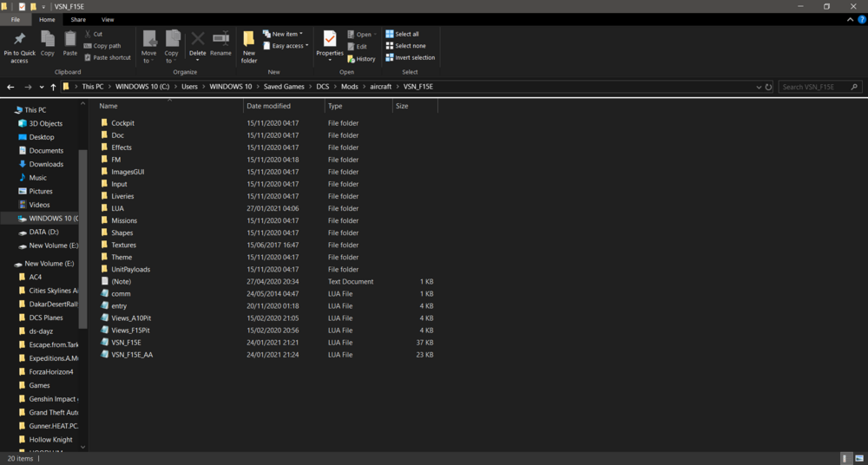Image resolution: width=868 pixels, height=465 pixels.
Task: Click Copy path command
Action: coord(102,46)
